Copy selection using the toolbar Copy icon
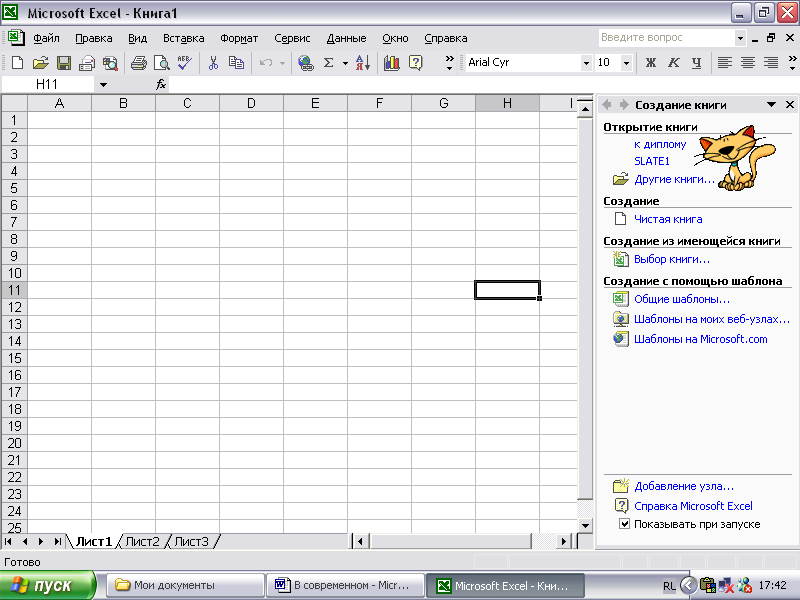This screenshot has width=800, height=600. [x=236, y=63]
